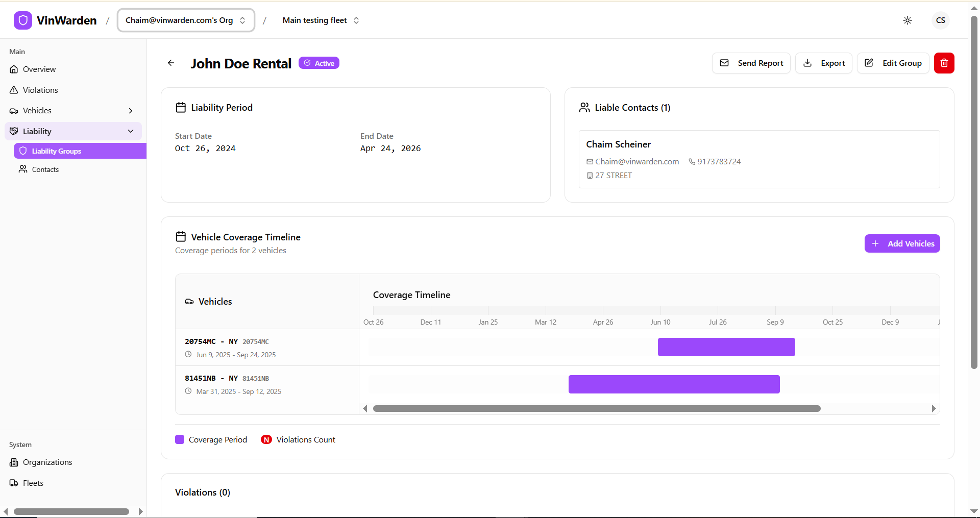This screenshot has height=518, width=980.
Task: Toggle the light/dark theme sun icon
Action: [907, 20]
